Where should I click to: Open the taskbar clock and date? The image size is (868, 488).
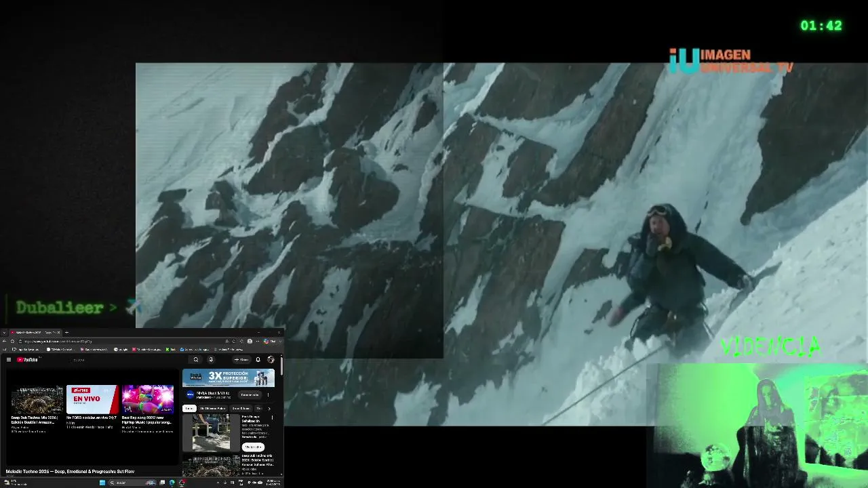pyautogui.click(x=273, y=483)
